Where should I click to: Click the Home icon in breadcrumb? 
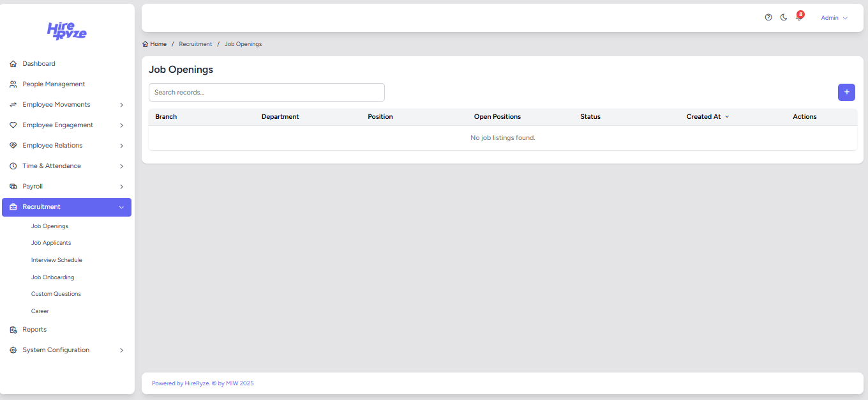(x=146, y=44)
